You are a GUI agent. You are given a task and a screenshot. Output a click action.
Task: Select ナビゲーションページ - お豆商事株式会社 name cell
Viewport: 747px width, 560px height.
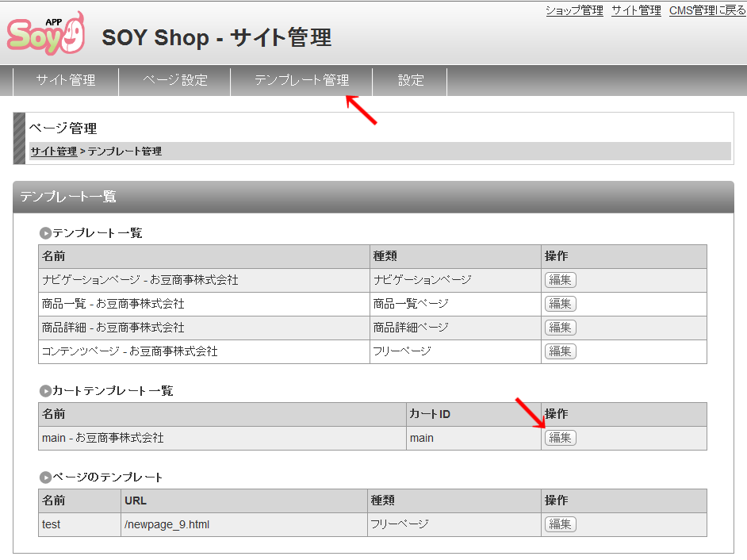click(x=204, y=280)
